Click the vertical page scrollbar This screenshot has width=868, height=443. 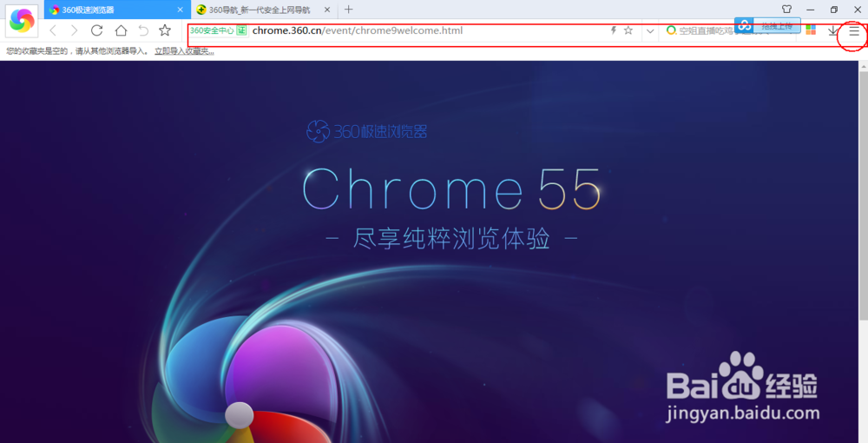point(863,195)
